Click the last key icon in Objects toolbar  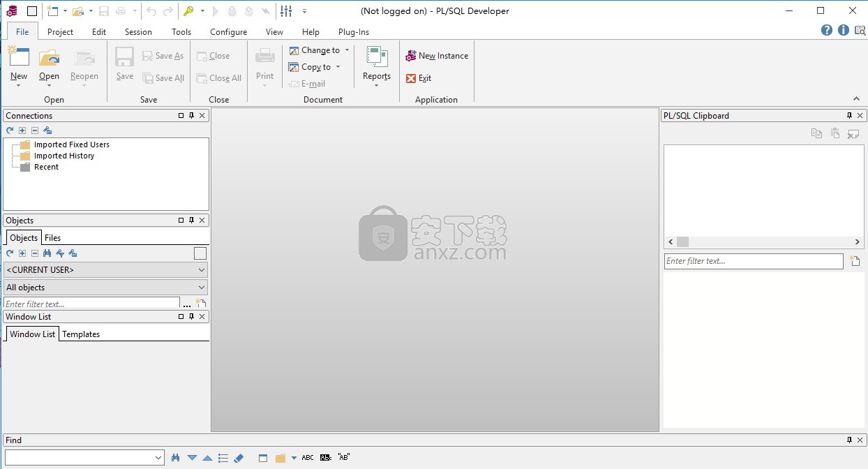[x=73, y=253]
